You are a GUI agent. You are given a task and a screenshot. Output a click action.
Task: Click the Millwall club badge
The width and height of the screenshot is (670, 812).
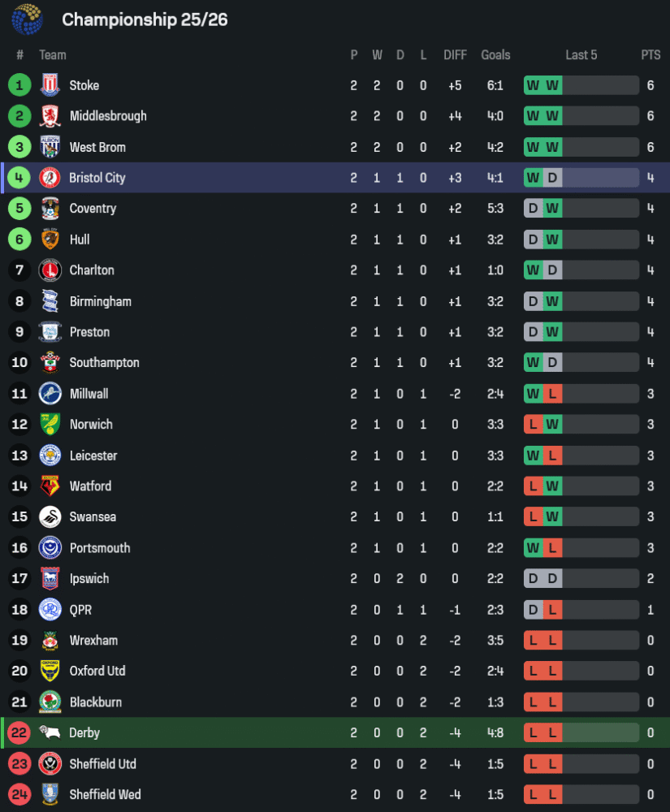(x=50, y=394)
